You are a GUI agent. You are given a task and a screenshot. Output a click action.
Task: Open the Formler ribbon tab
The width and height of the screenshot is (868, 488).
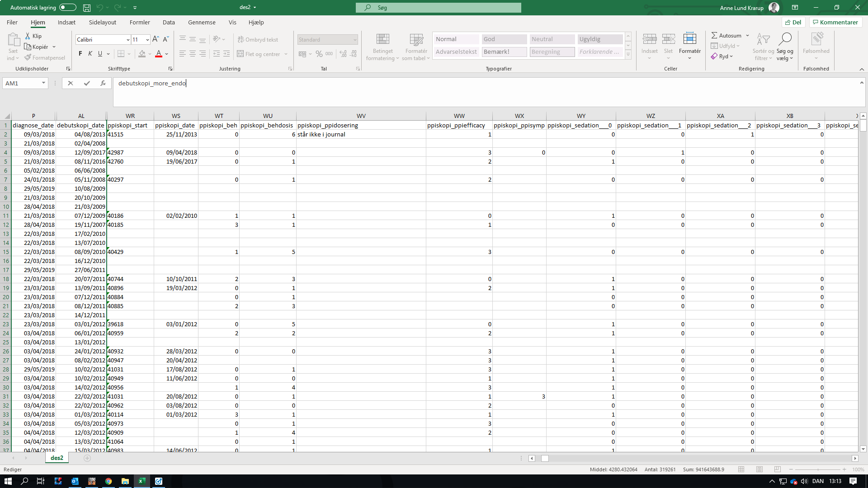click(140, 22)
